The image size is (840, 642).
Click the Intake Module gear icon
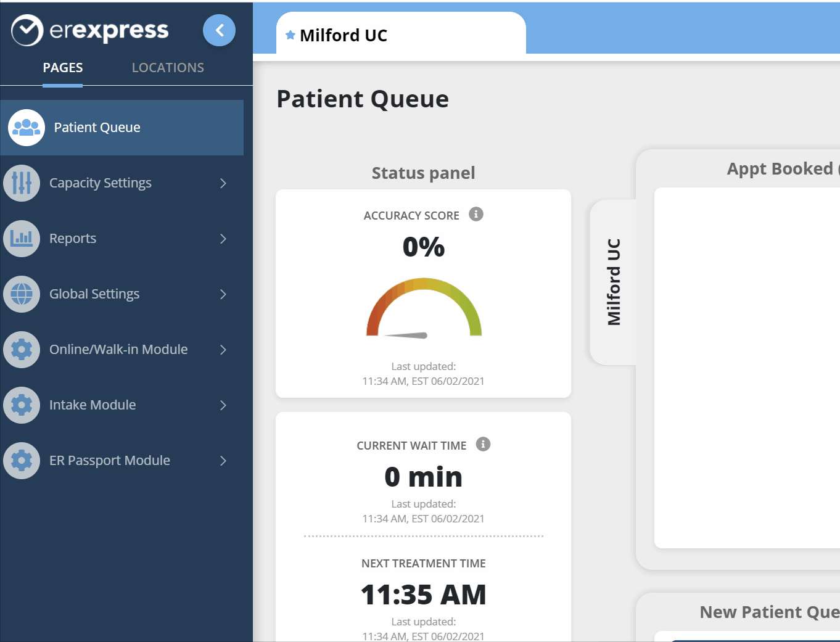pyautogui.click(x=22, y=405)
